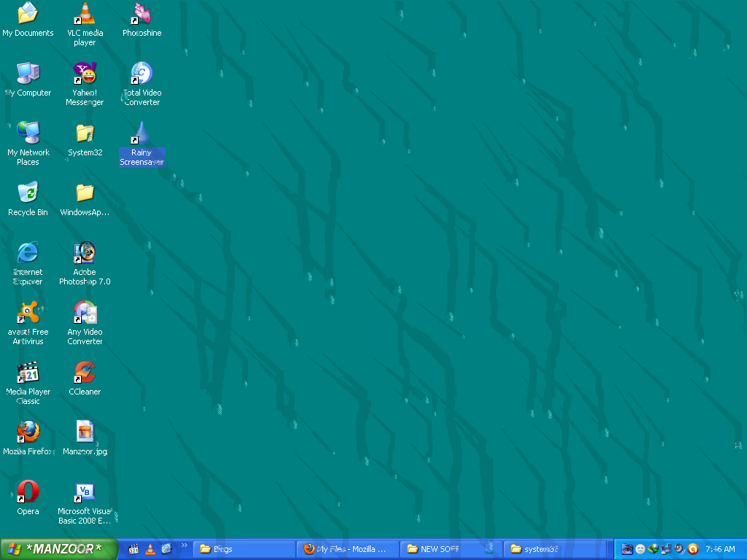Open Mozilla Firefox from the desktop
Image resolution: width=747 pixels, height=560 pixels.
point(28,432)
